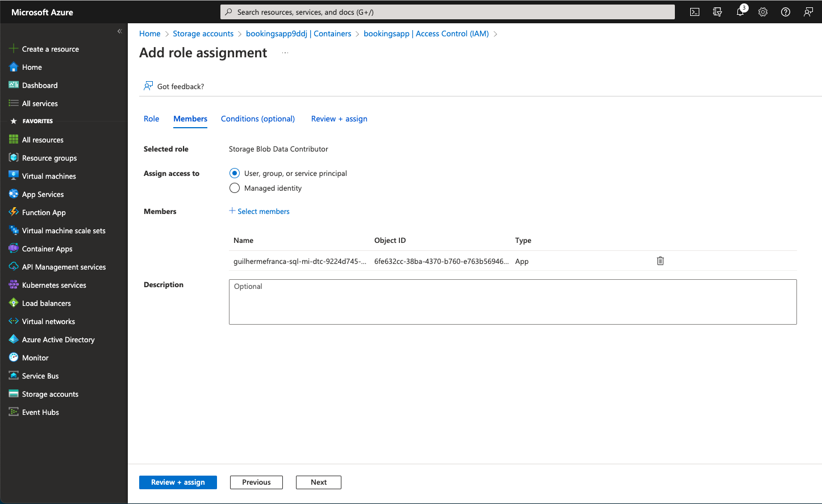Click the Function App lightning icon
Screen dimensions: 822x504
coord(14,212)
